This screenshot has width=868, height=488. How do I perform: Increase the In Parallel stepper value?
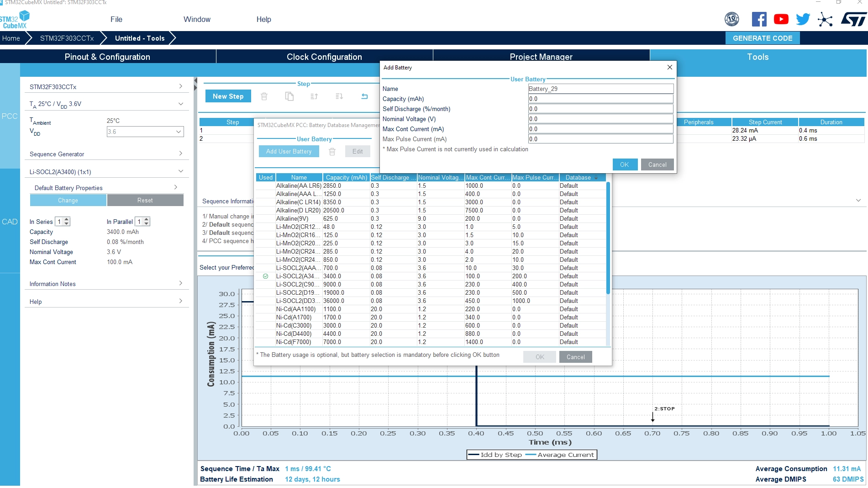click(146, 219)
